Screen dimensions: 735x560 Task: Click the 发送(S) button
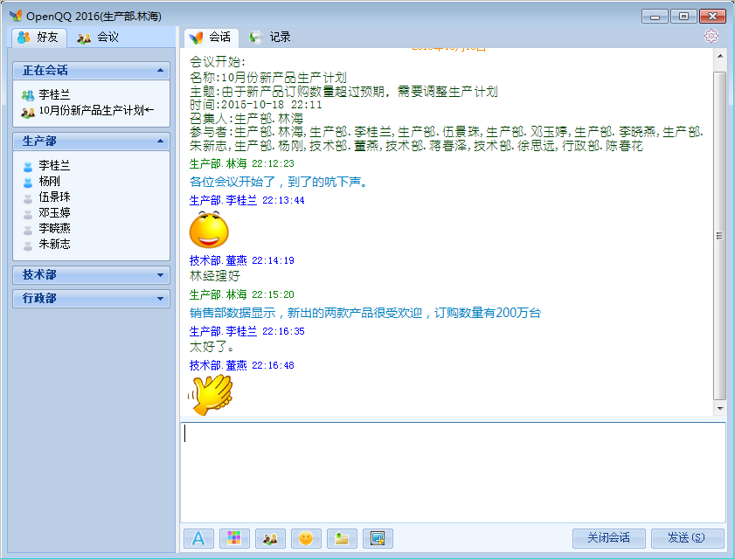(687, 538)
